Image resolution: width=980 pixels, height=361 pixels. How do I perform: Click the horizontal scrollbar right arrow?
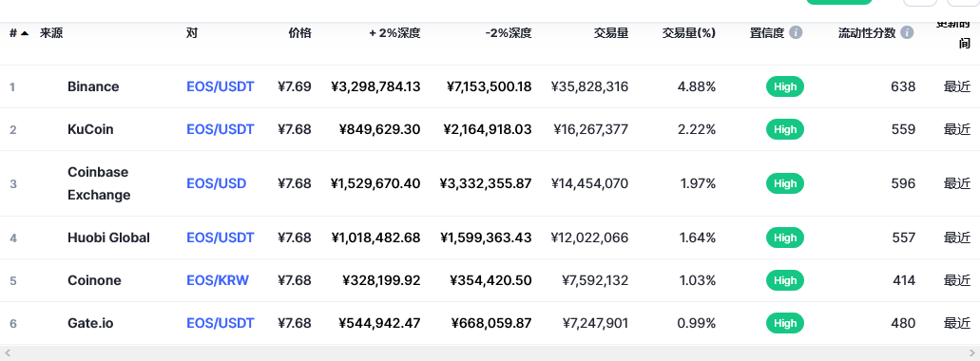(971, 352)
